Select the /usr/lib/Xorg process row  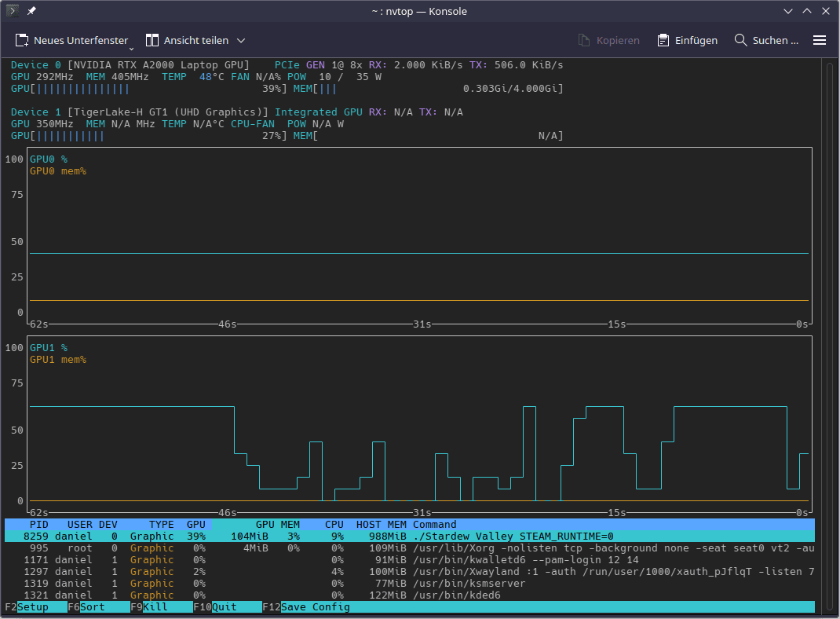click(410, 548)
